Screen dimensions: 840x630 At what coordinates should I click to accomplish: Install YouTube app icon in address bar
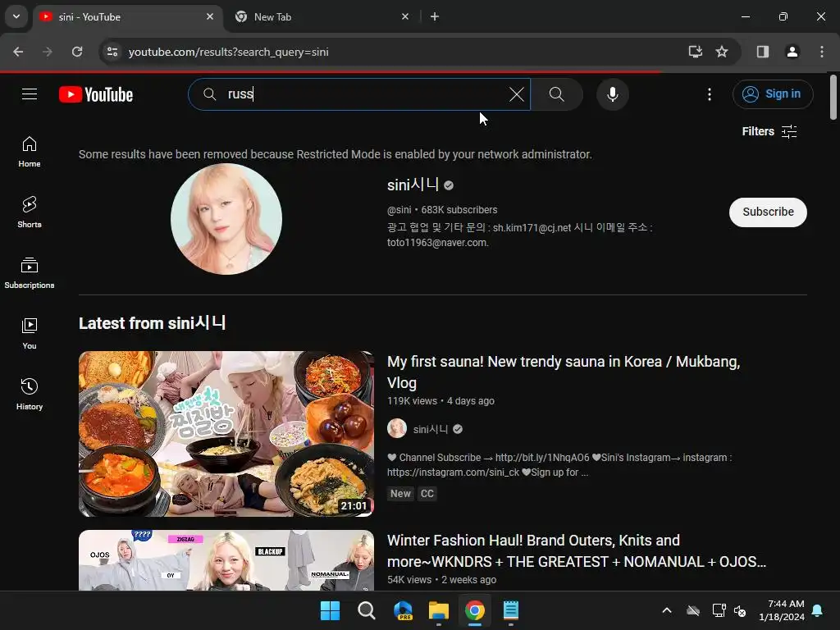[x=696, y=52]
